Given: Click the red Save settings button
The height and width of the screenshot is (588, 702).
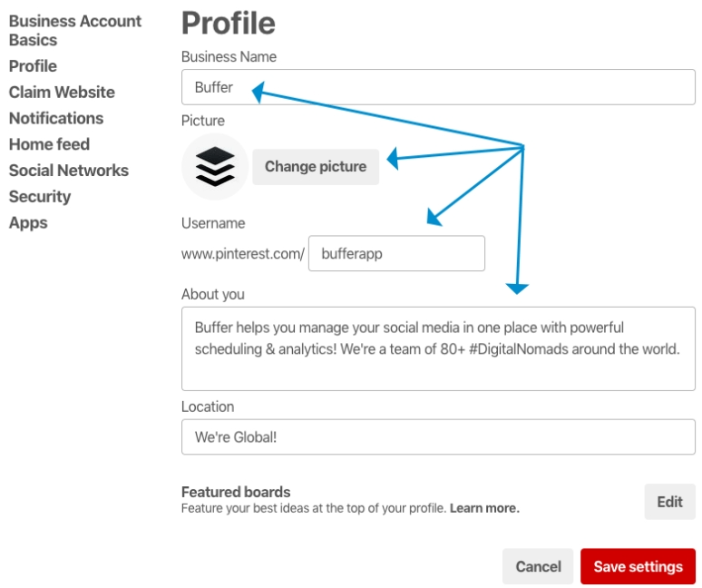Looking at the screenshot, I should click(x=638, y=566).
